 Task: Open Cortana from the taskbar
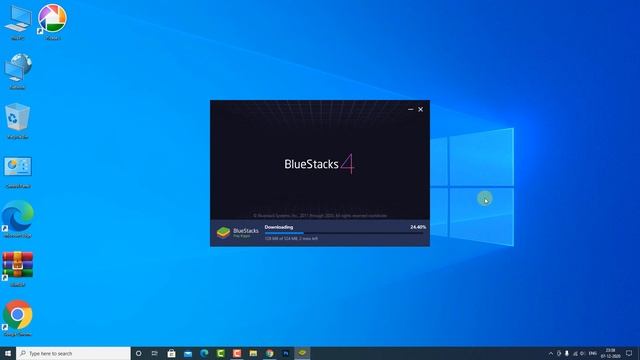point(138,353)
